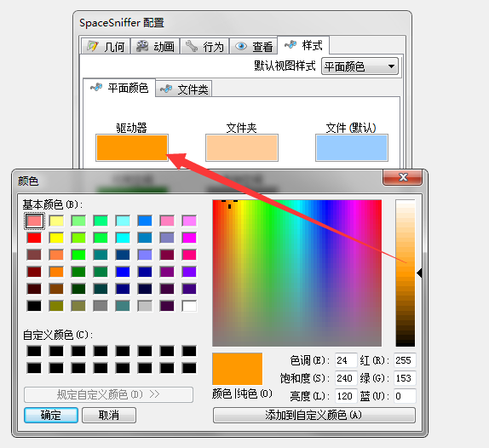Select the last custom color slot in the bottom row
Image resolution: width=489 pixels, height=448 pixels.
[x=189, y=368]
